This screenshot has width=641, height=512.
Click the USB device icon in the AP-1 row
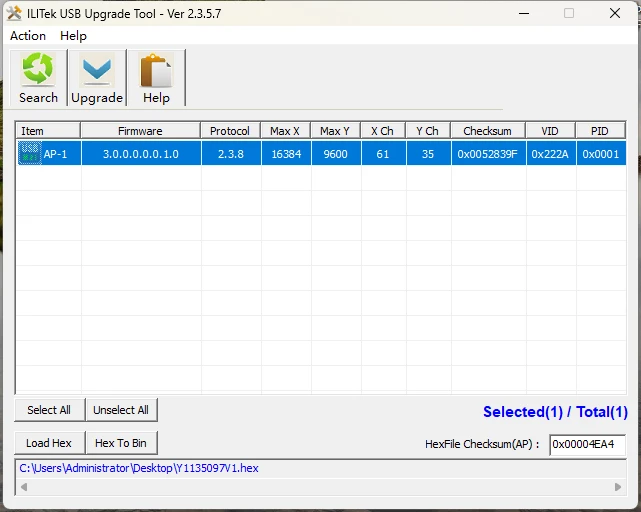pos(29,153)
